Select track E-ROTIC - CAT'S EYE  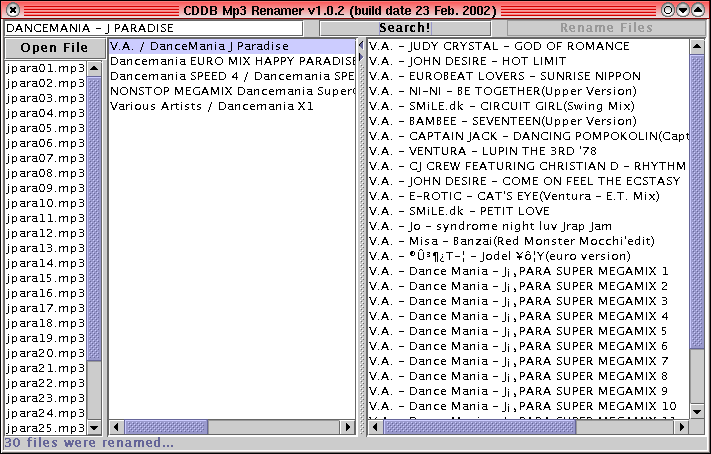pos(529,196)
